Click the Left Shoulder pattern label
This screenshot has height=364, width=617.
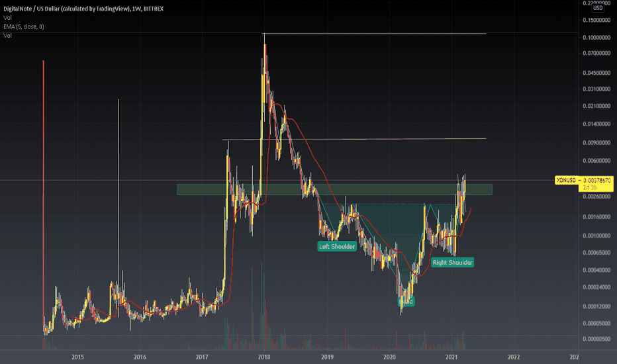[x=337, y=247]
